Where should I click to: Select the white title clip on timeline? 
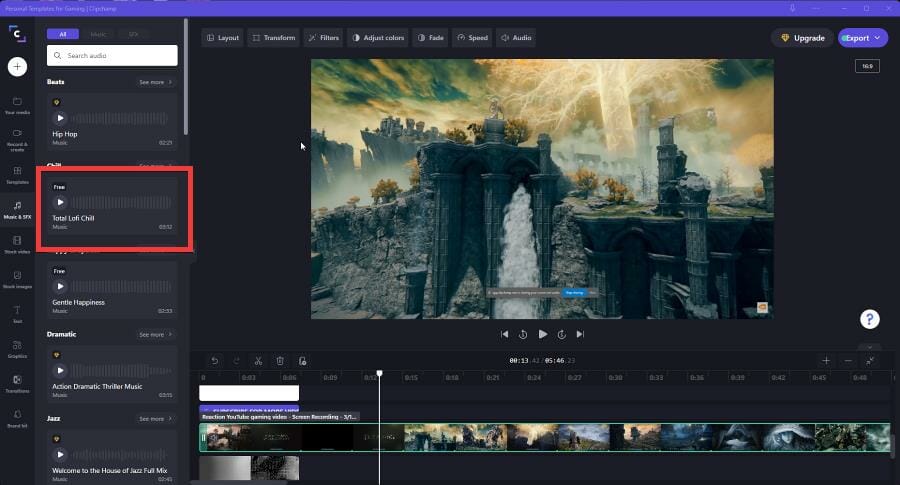click(249, 393)
